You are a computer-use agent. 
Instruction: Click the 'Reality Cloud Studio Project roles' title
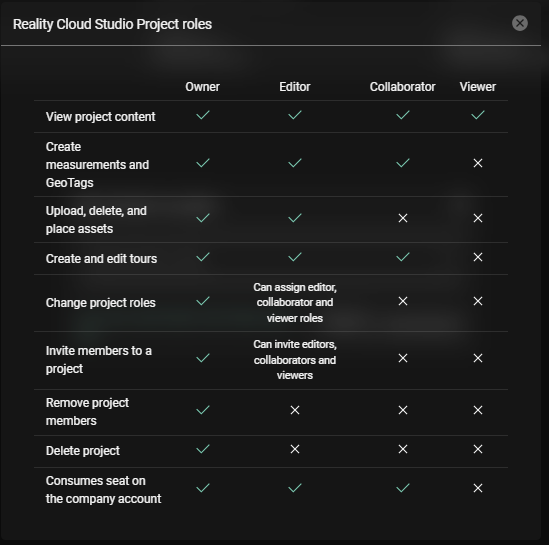(112, 24)
